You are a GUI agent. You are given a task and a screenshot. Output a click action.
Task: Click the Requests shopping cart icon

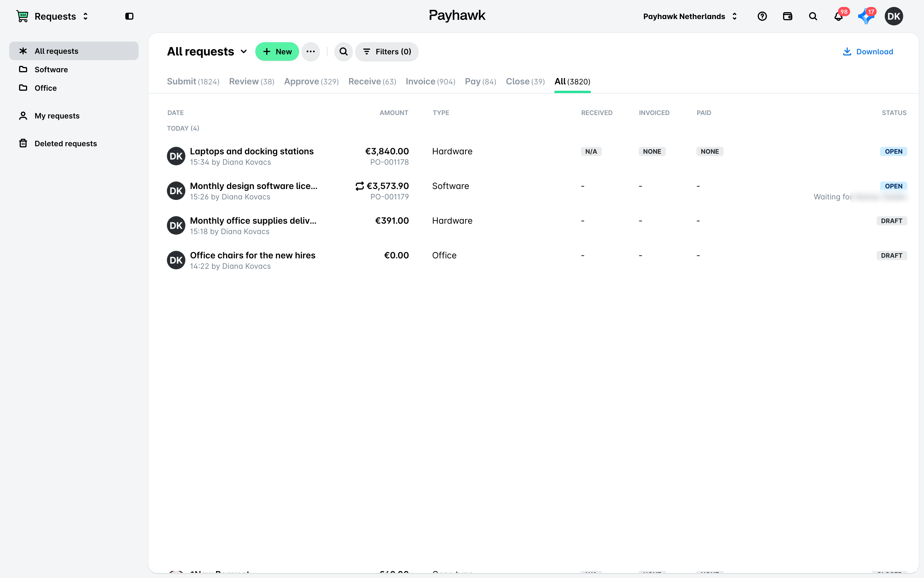pos(23,16)
